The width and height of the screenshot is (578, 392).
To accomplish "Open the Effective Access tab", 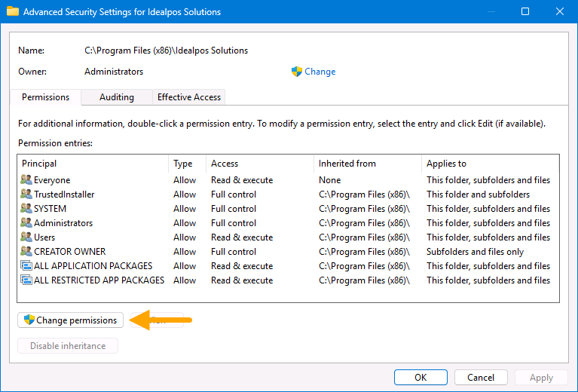I will pos(189,97).
